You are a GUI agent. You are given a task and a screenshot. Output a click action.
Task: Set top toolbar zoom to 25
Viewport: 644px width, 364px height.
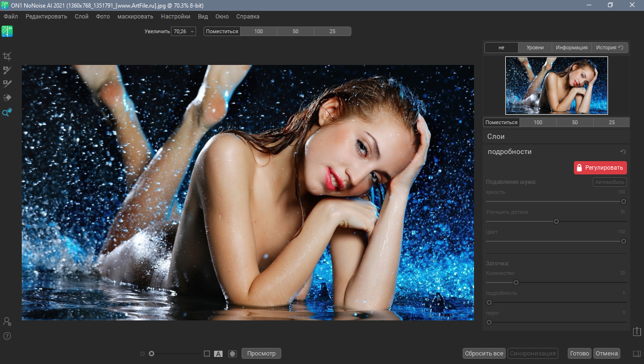pyautogui.click(x=332, y=31)
